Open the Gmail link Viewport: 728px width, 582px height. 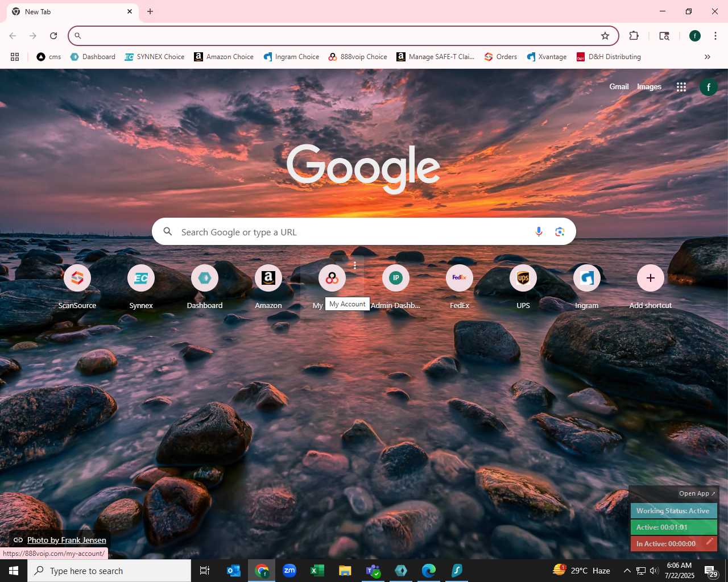(619, 87)
